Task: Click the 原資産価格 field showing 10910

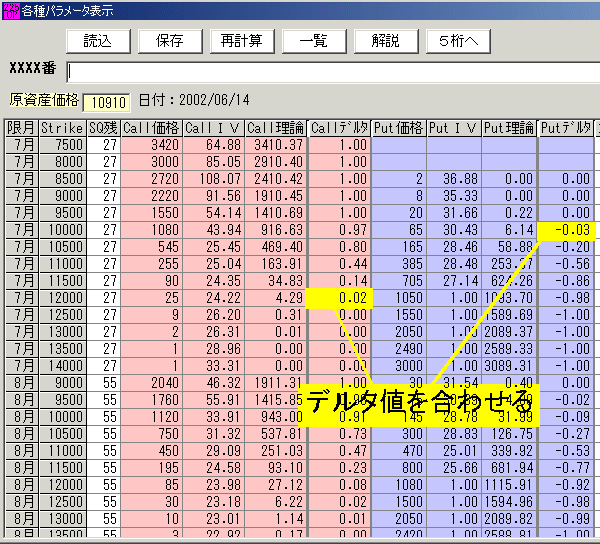Action: click(x=107, y=103)
